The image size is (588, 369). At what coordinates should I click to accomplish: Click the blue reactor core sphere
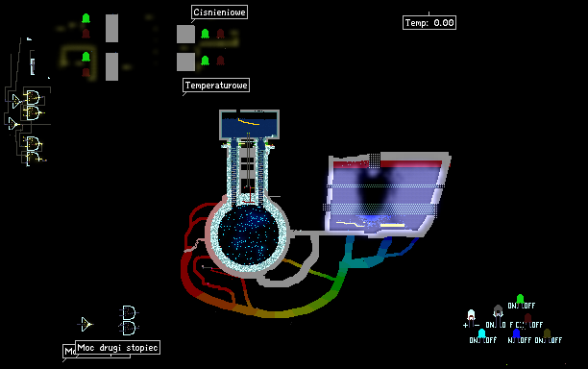point(248,234)
